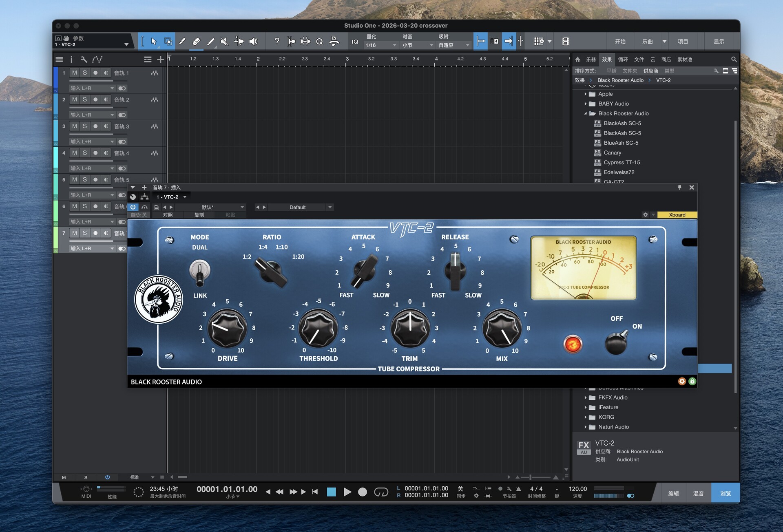Select the Arrow tool in toolbar

(x=153, y=41)
